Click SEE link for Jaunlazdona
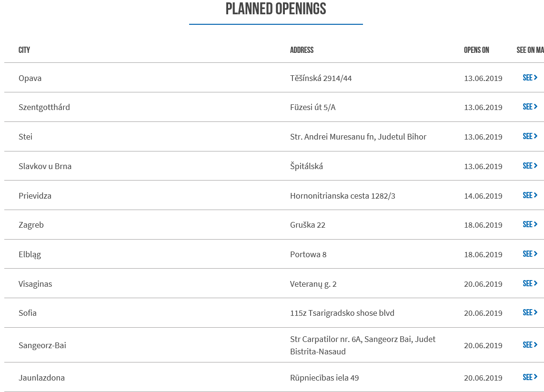 coord(530,377)
